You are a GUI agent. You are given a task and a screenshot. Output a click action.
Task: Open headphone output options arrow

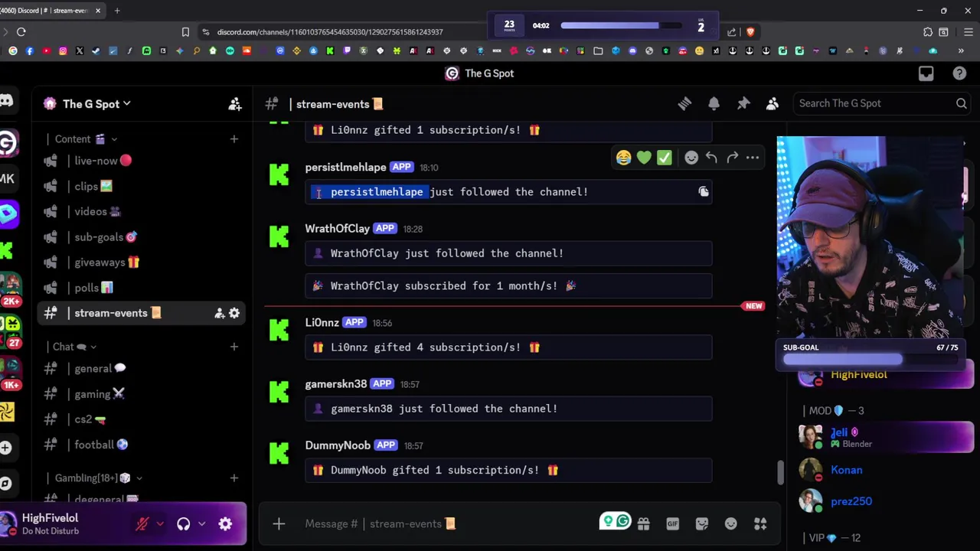(x=201, y=524)
